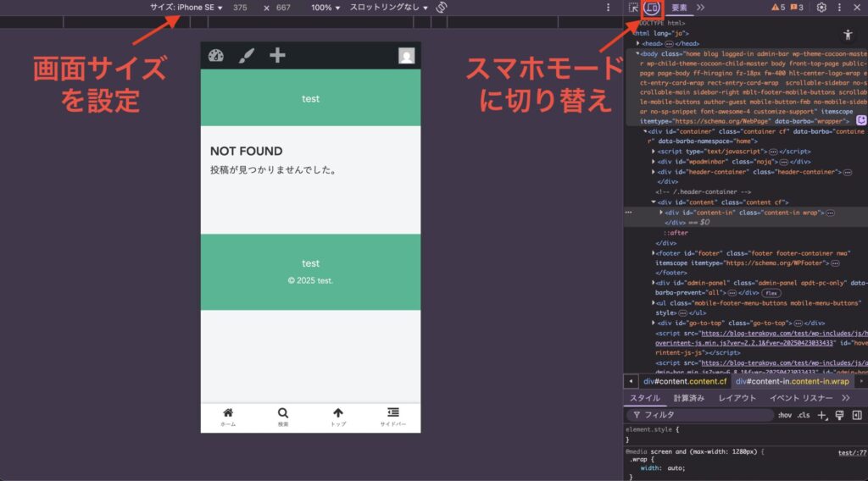
Task: Click the ::after pseudo-element row
Action: pyautogui.click(x=676, y=233)
